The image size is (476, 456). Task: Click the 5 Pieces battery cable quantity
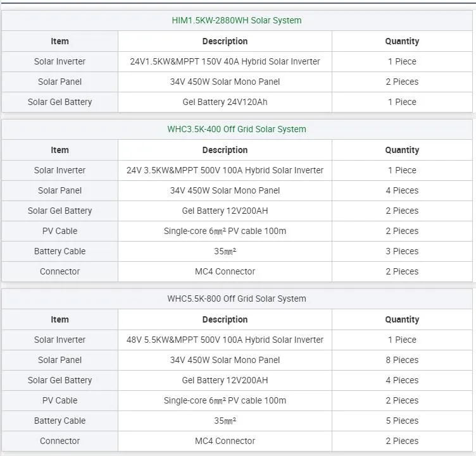coord(402,421)
